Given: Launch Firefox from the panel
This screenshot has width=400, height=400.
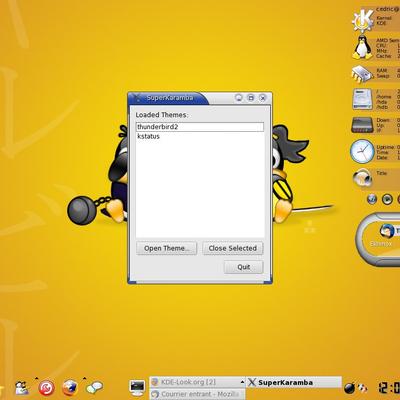Looking at the screenshot, I should [x=70, y=388].
